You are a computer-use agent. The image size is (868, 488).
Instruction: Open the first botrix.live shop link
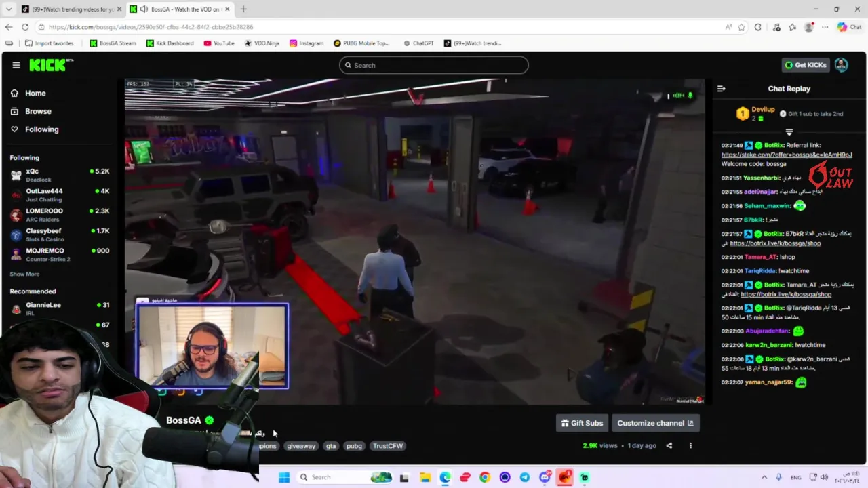[775, 243]
